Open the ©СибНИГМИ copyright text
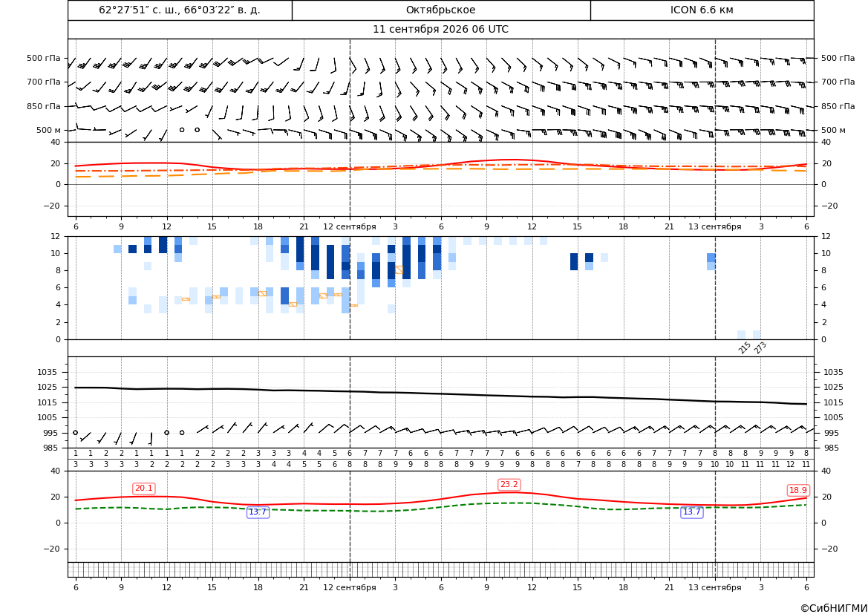Screen dimensions: 868x614 tap(834, 608)
